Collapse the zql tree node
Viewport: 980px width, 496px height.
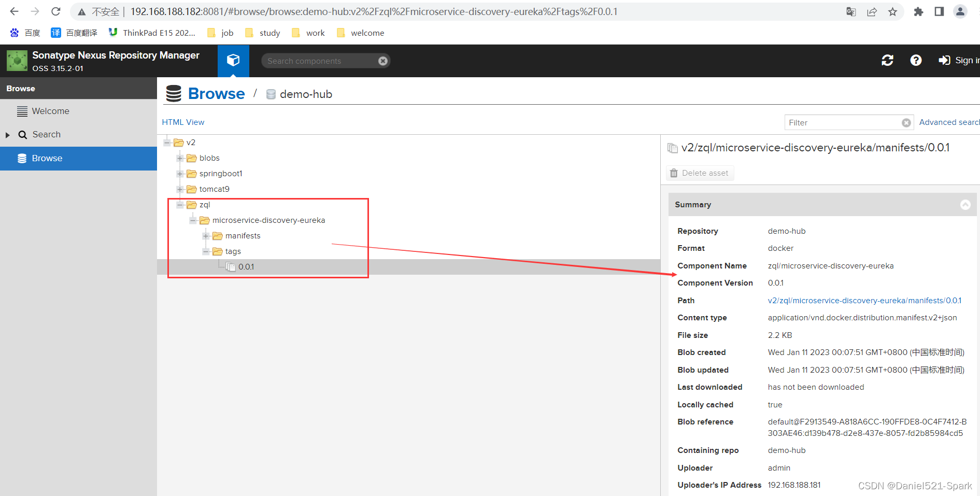[x=180, y=205]
